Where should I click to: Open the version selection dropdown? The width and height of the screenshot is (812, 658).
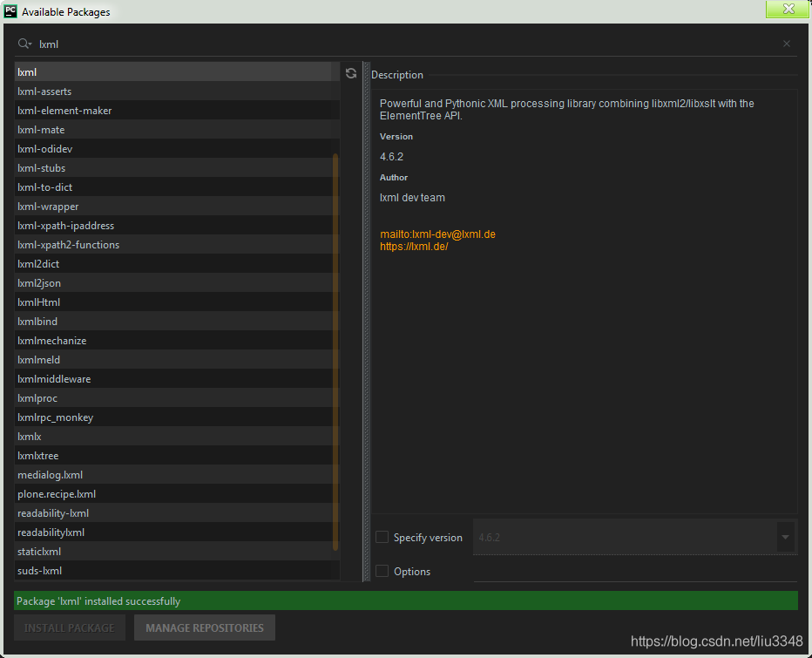(x=784, y=537)
